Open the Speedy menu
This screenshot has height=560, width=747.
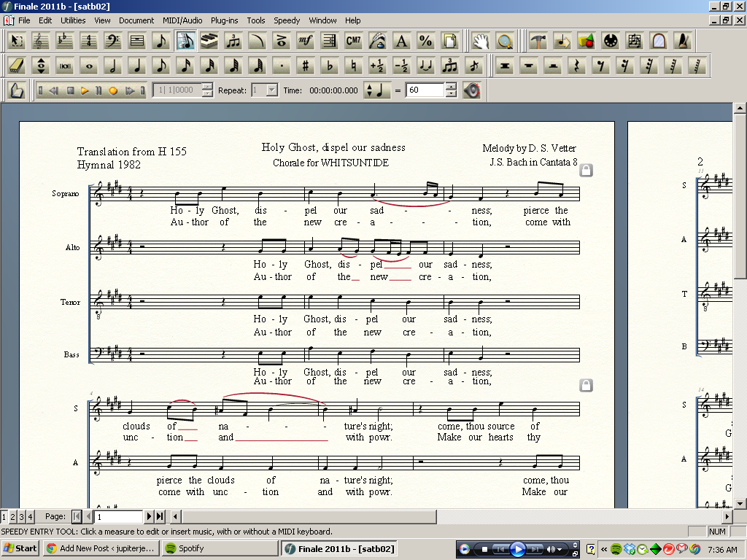tap(287, 20)
